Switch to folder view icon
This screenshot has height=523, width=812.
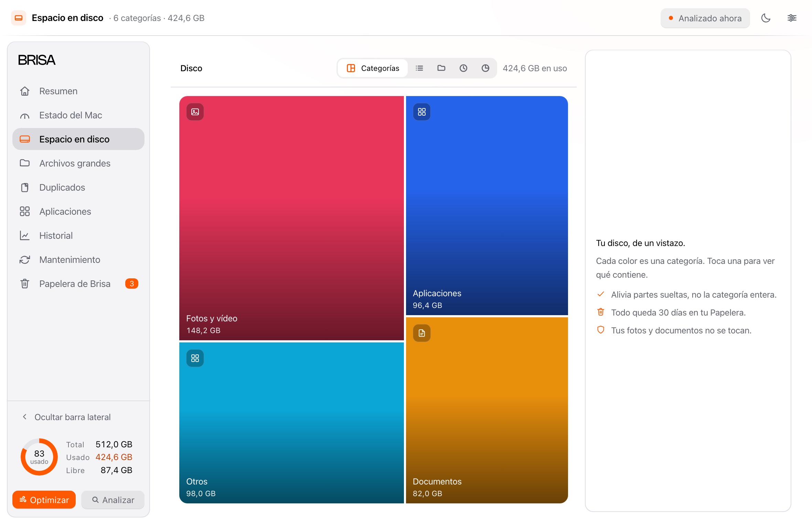click(441, 68)
